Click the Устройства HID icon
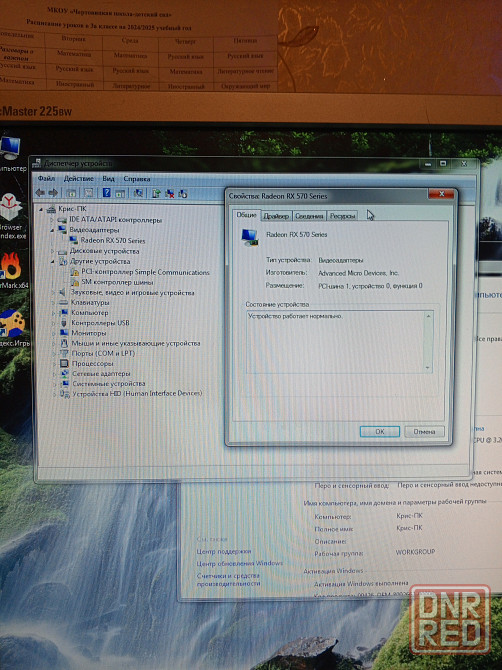The image size is (502, 670). click(x=65, y=394)
